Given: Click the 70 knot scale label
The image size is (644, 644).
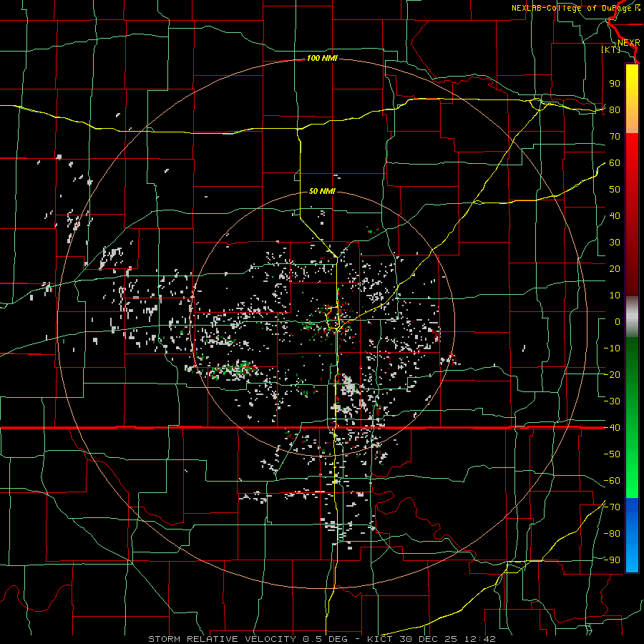Looking at the screenshot, I should pyautogui.click(x=615, y=137).
